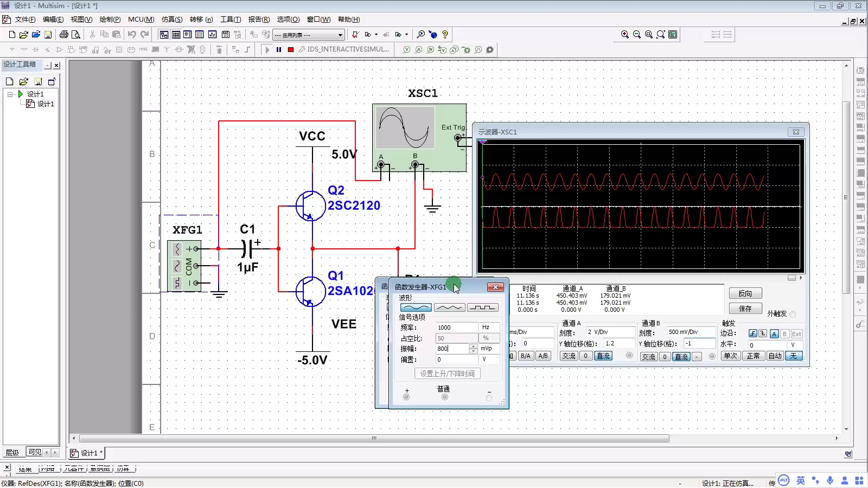Click the Save (保存) button on the oscilloscope
Screen dimensions: 868x488
[745, 309]
